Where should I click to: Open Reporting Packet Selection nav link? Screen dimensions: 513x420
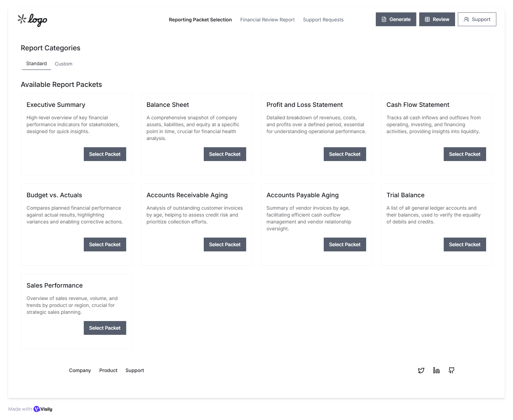coord(200,20)
